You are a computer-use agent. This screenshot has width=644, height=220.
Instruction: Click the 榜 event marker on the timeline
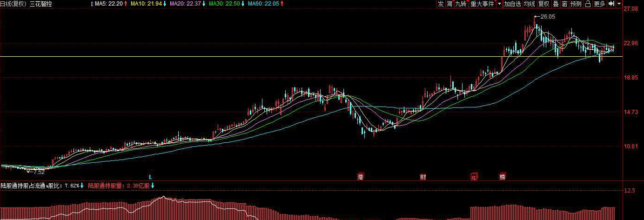(x=503, y=177)
